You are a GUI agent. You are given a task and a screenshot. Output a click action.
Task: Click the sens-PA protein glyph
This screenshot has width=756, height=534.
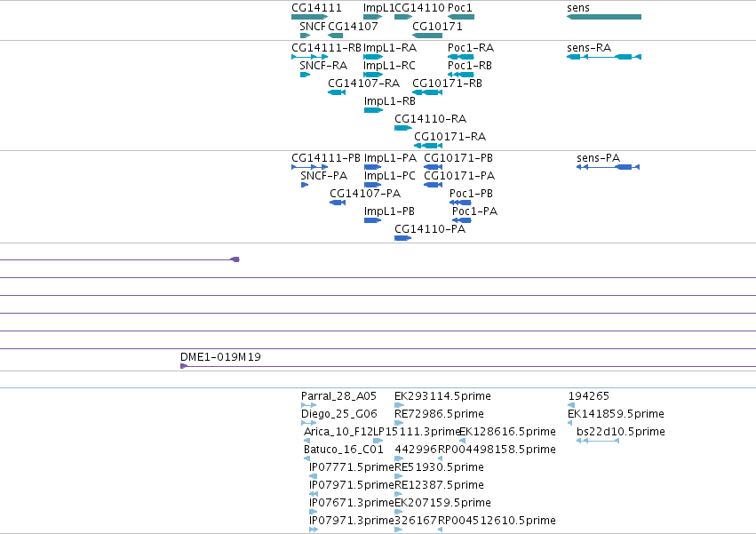608,167
